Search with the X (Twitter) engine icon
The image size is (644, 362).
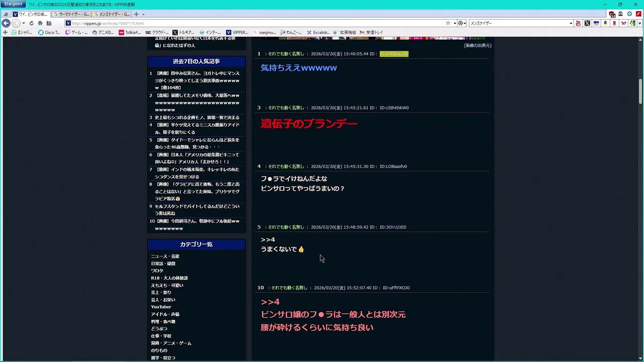[x=587, y=23]
